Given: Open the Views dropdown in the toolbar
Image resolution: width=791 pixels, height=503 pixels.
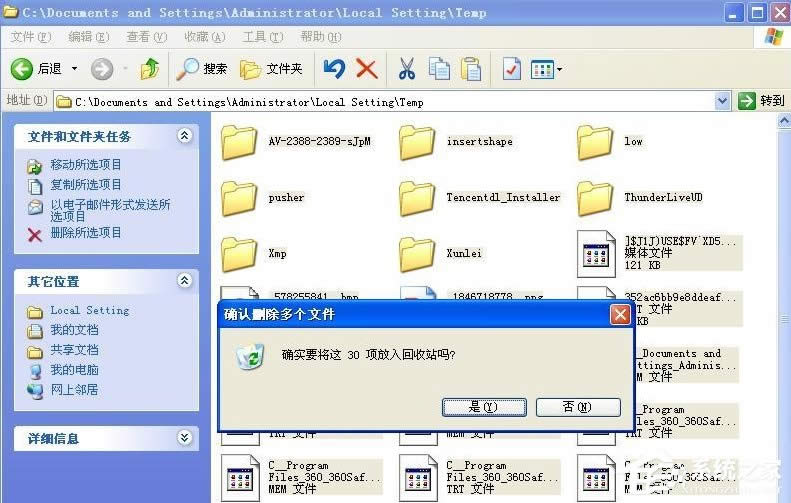Looking at the screenshot, I should tap(546, 69).
